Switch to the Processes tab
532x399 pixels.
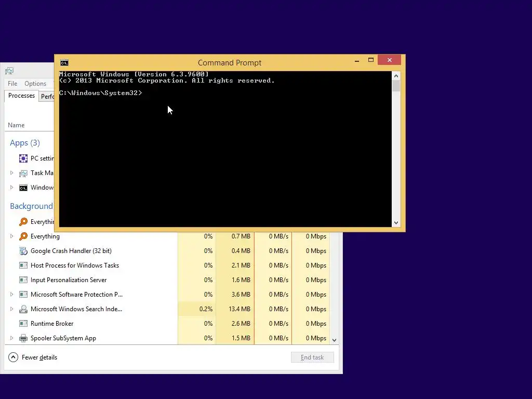(x=21, y=96)
